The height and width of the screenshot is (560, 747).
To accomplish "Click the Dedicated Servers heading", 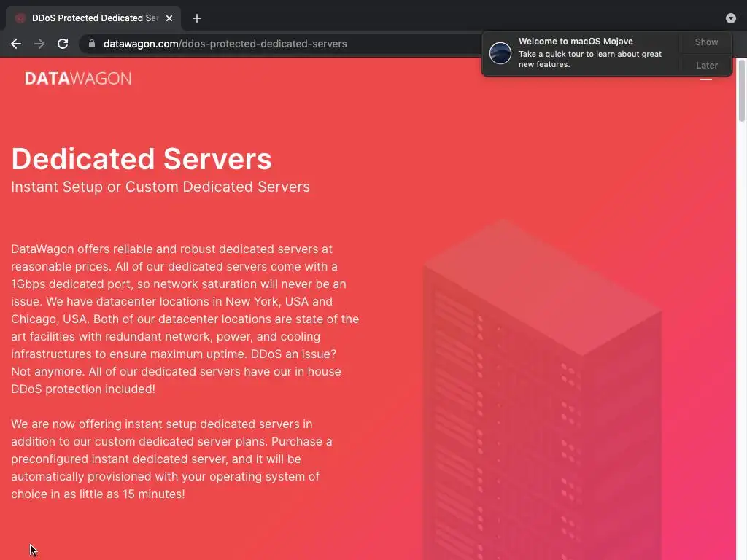I will coord(142,158).
